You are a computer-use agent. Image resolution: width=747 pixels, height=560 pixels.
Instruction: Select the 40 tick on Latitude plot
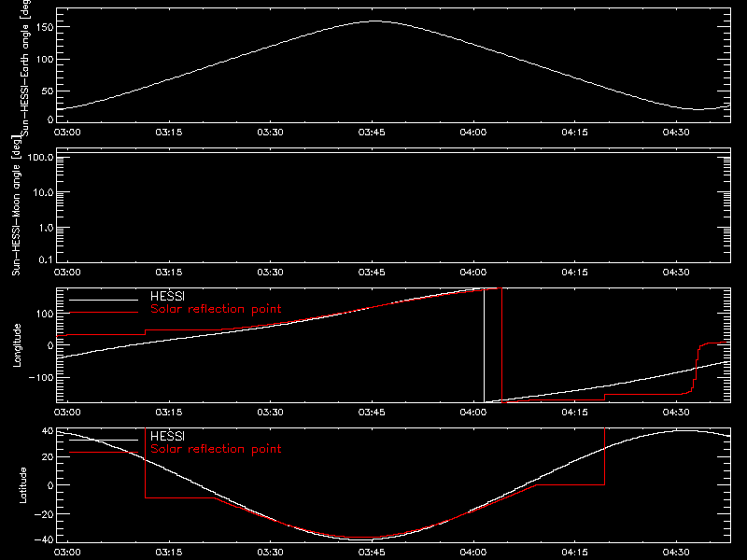tap(48, 431)
